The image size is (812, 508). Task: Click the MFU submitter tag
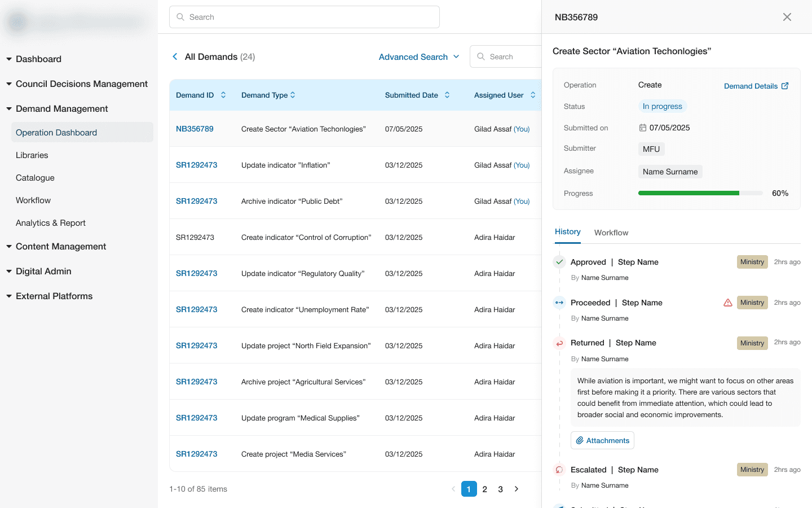tap(651, 149)
